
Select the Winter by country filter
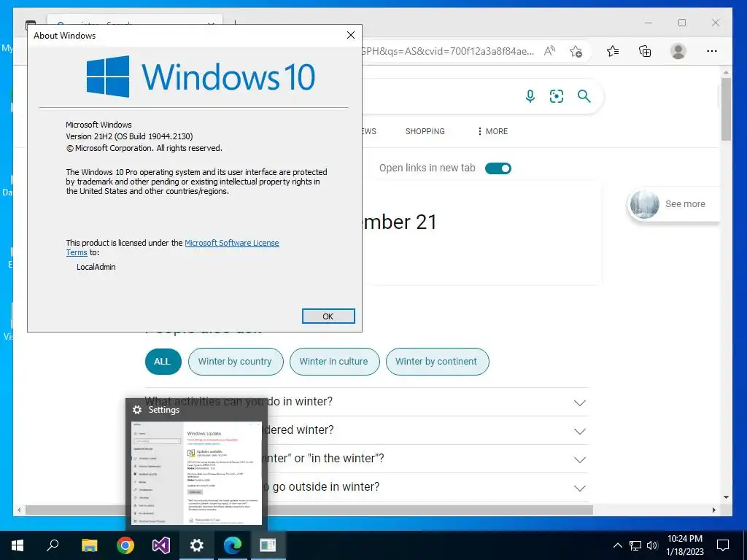(x=236, y=362)
